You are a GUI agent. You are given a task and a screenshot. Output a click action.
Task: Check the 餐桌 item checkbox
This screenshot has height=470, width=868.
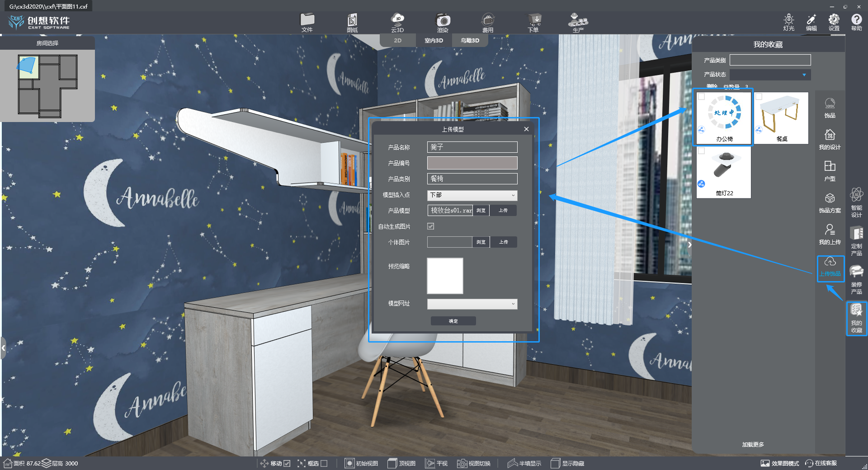click(x=759, y=96)
